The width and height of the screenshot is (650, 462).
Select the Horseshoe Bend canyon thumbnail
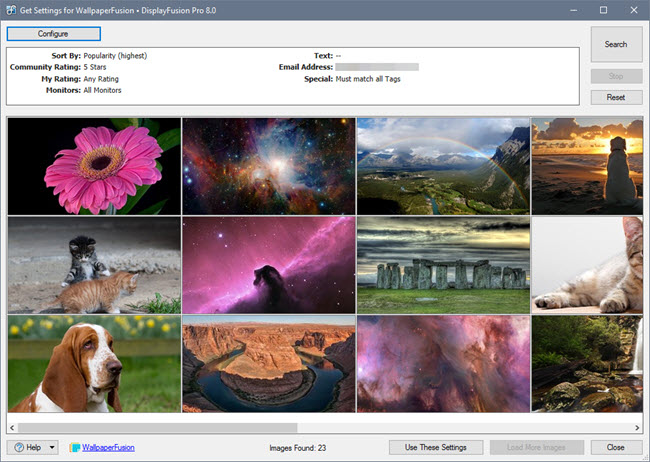[269, 364]
